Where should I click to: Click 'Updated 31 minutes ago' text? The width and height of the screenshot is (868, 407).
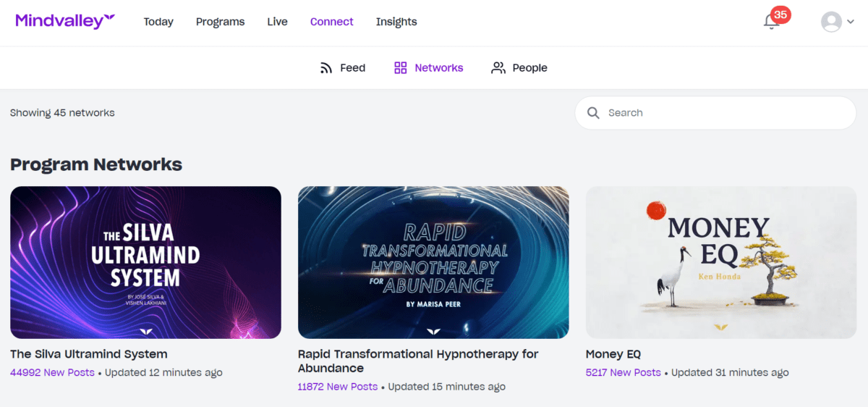point(730,373)
